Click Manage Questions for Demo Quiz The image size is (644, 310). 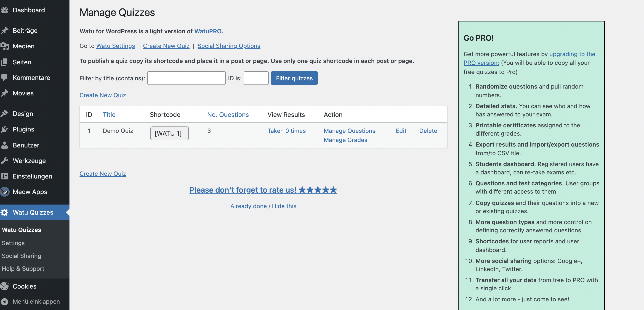pyautogui.click(x=349, y=131)
